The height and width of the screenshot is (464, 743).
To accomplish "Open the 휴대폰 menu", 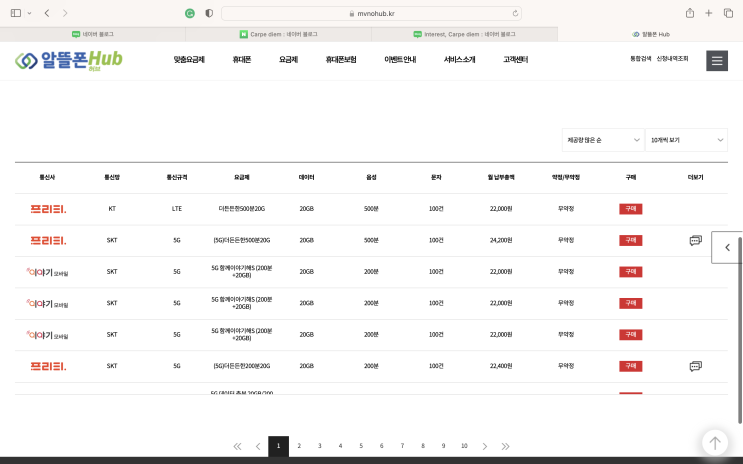I will click(x=242, y=59).
